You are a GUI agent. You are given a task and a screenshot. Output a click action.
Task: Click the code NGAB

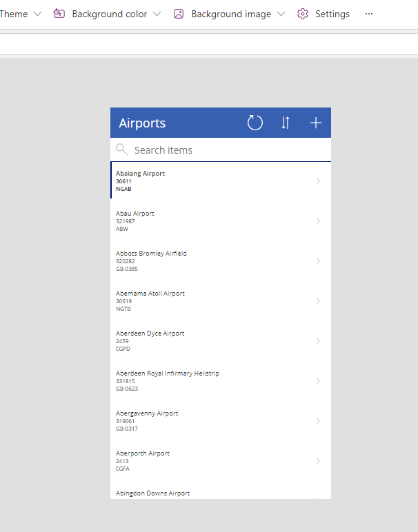pyautogui.click(x=123, y=189)
